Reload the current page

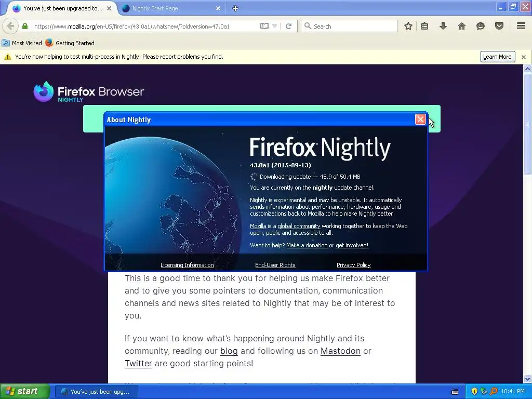tap(289, 26)
